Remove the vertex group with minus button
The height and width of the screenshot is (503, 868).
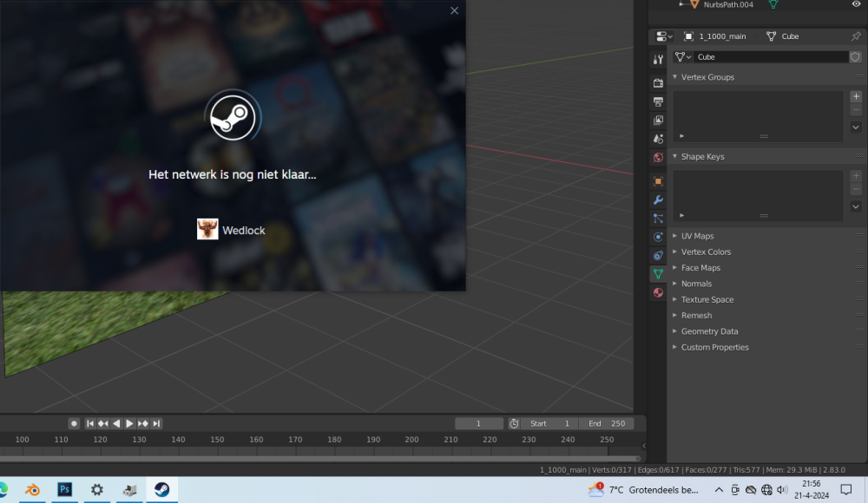pos(856,110)
